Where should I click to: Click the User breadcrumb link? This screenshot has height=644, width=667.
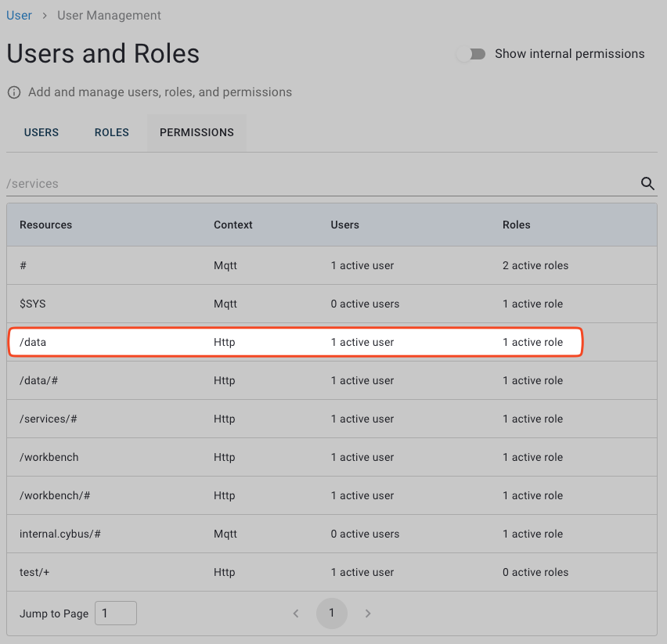[x=19, y=15]
